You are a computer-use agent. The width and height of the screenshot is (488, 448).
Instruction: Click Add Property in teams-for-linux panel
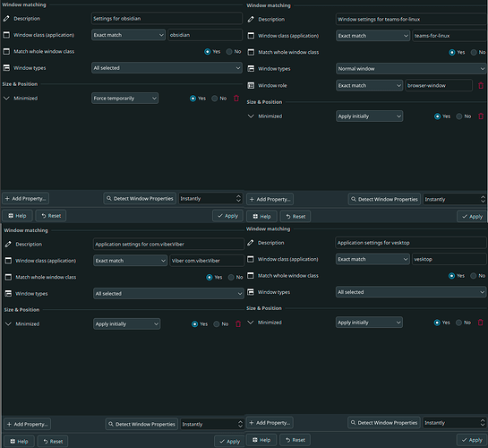pos(270,199)
